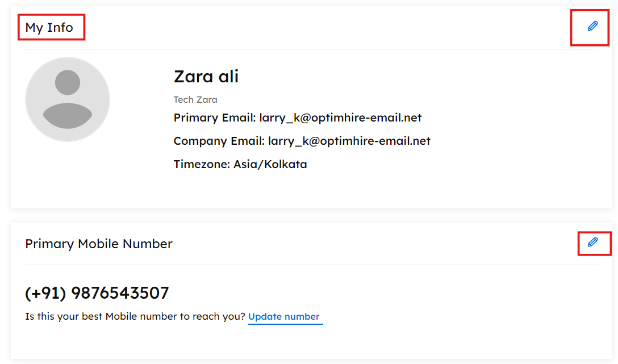Click the word Info in My Info heading
The height and width of the screenshot is (364, 618).
click(x=60, y=27)
